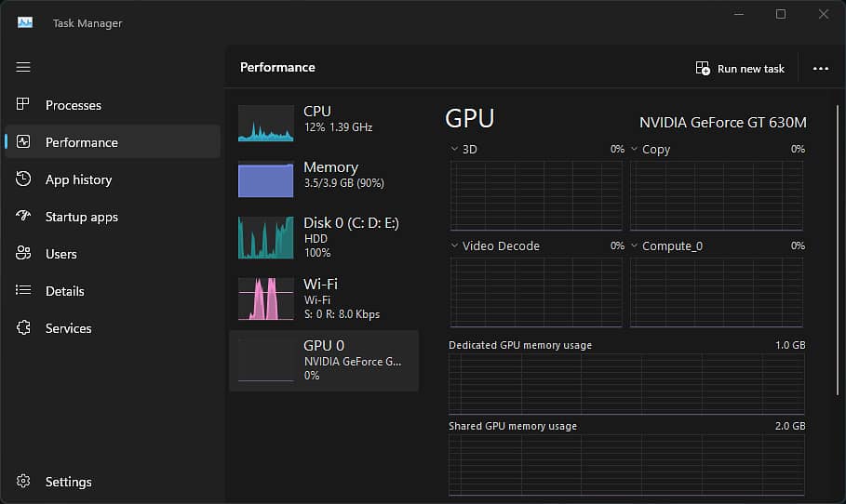Open Startup apps icon in sidebar
Viewport: 846px width, 504px height.
click(24, 217)
